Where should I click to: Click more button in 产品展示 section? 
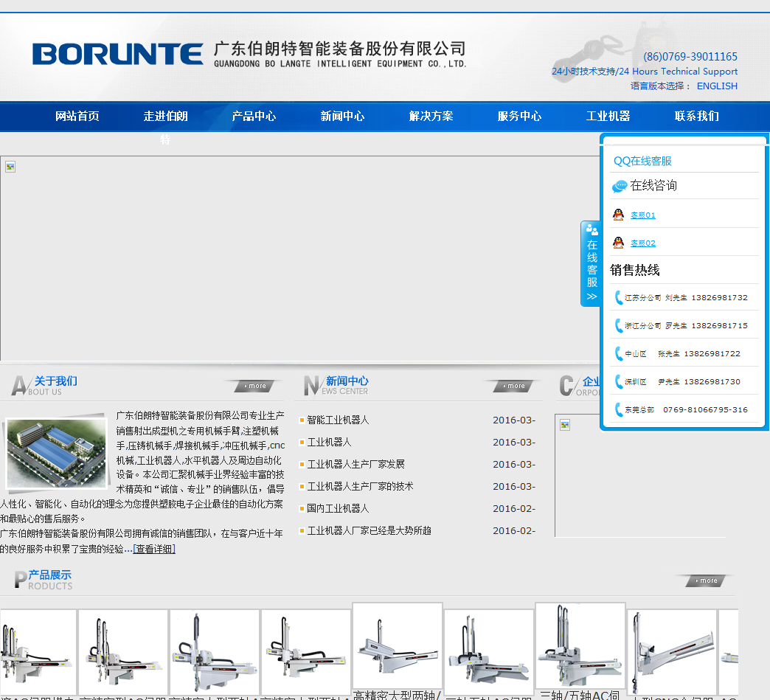pos(706,581)
